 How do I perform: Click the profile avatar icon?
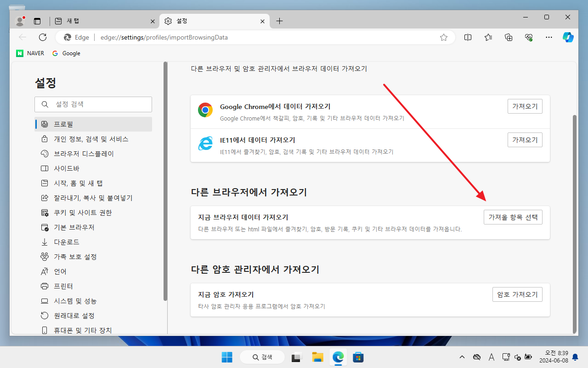[x=20, y=21]
